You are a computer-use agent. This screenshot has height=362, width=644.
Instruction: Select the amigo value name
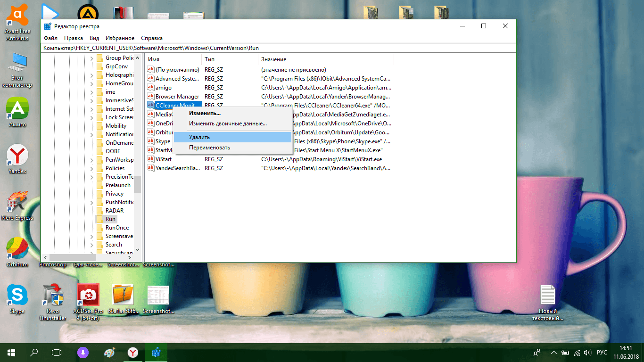164,88
